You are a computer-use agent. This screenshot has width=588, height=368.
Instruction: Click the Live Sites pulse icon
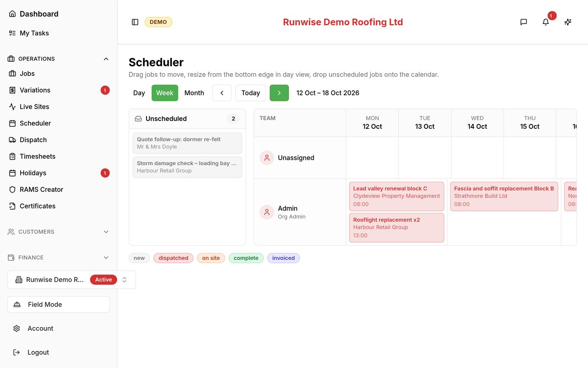[12, 107]
